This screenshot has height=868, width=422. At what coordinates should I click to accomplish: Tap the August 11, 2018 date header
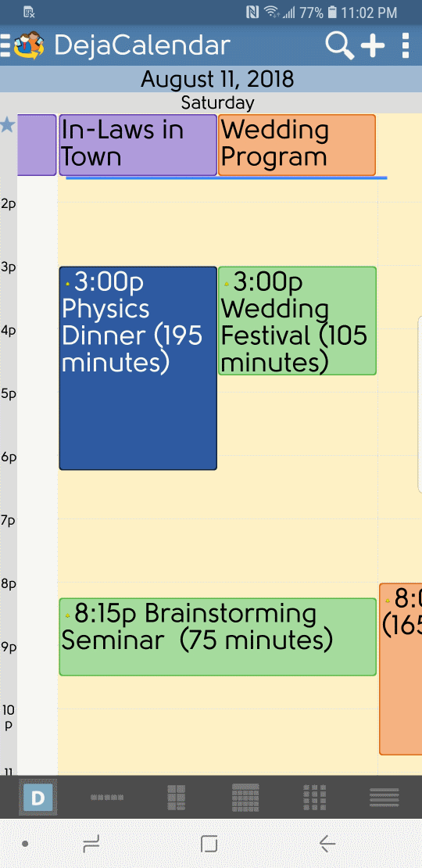pyautogui.click(x=216, y=79)
